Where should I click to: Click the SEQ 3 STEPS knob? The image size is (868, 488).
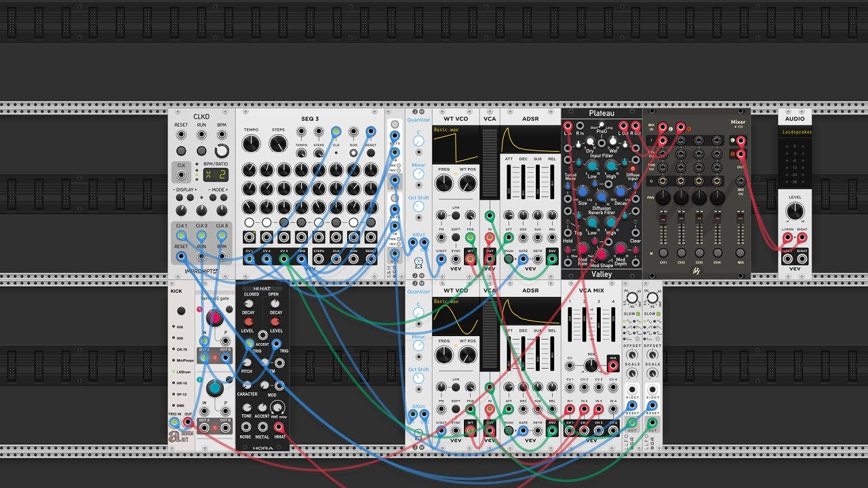point(278,144)
